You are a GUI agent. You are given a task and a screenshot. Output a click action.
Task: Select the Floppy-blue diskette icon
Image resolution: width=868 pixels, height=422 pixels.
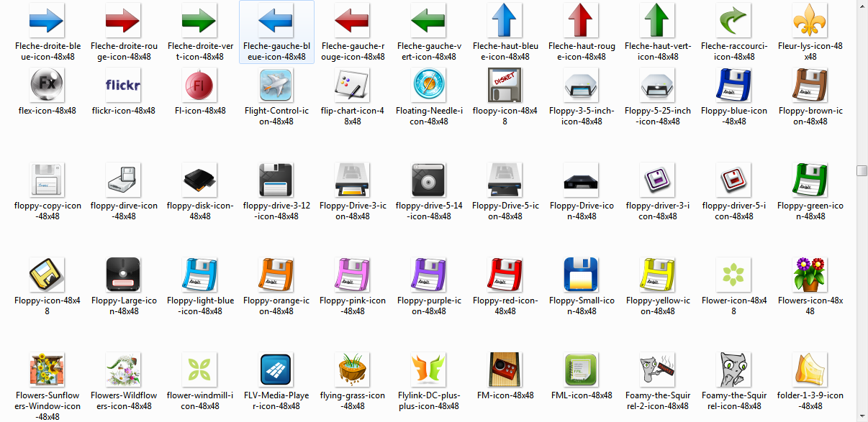tap(734, 85)
